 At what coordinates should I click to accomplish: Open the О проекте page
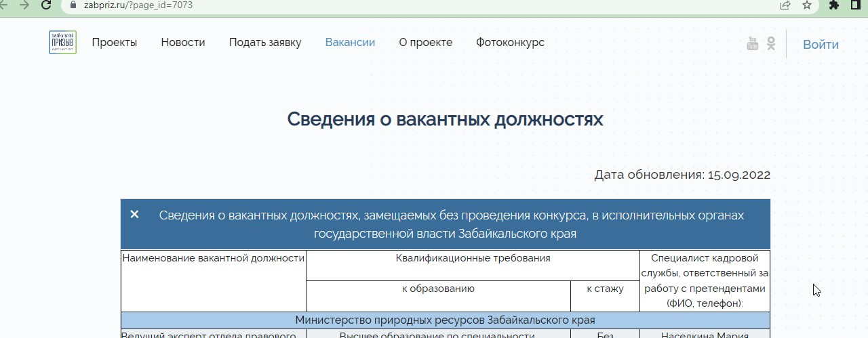[426, 42]
